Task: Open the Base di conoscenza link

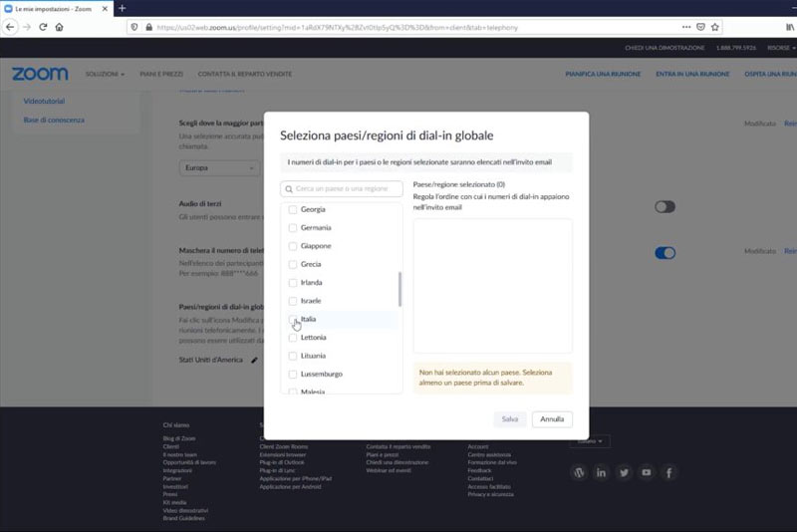Action: [54, 120]
